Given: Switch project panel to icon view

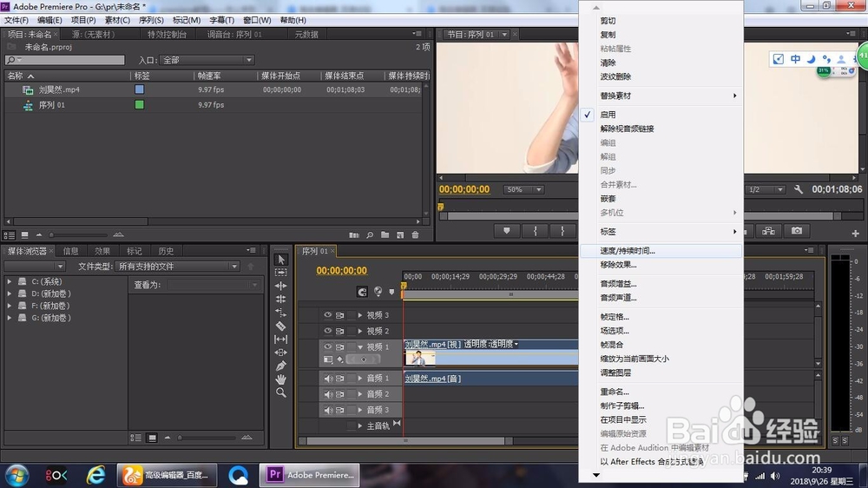Looking at the screenshot, I should [x=24, y=235].
